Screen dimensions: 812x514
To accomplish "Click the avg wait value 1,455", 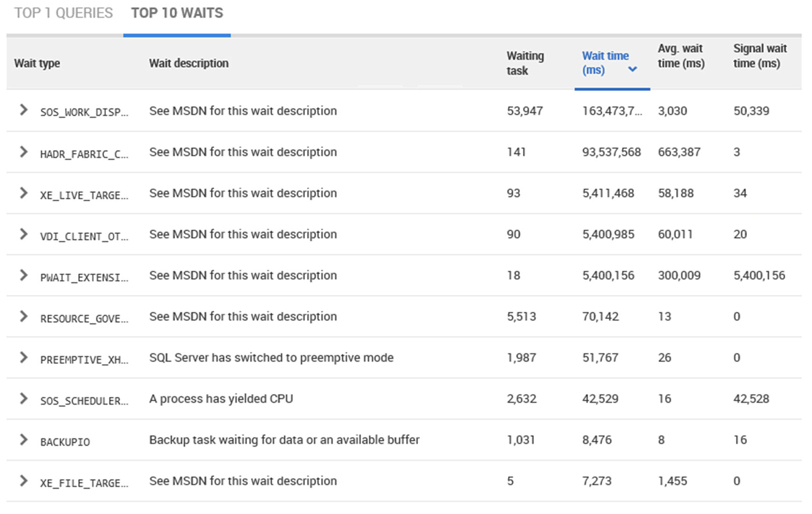I will [672, 481].
